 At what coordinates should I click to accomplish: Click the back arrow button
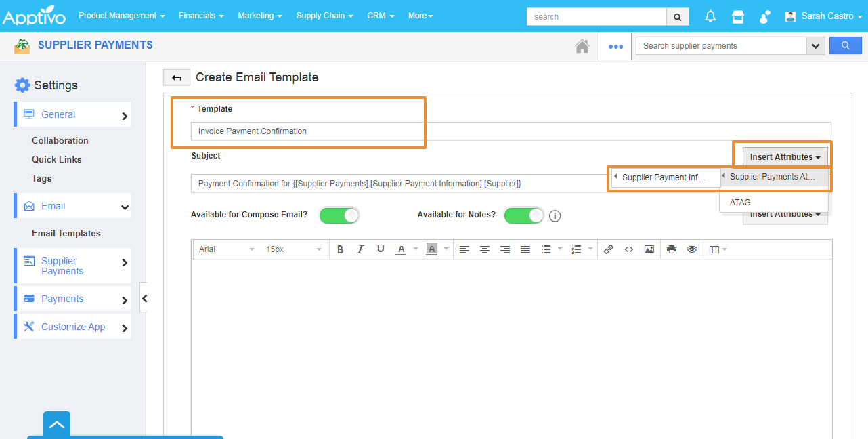coord(177,77)
